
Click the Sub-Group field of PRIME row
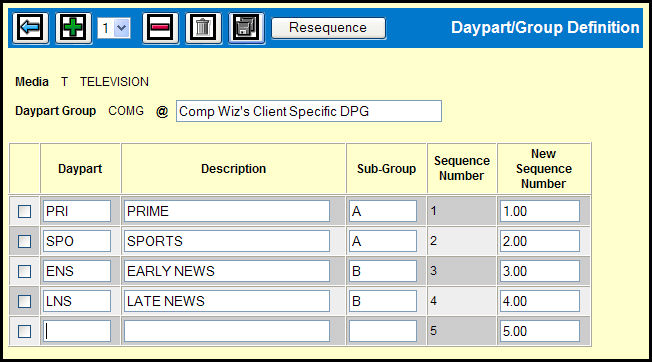383,211
